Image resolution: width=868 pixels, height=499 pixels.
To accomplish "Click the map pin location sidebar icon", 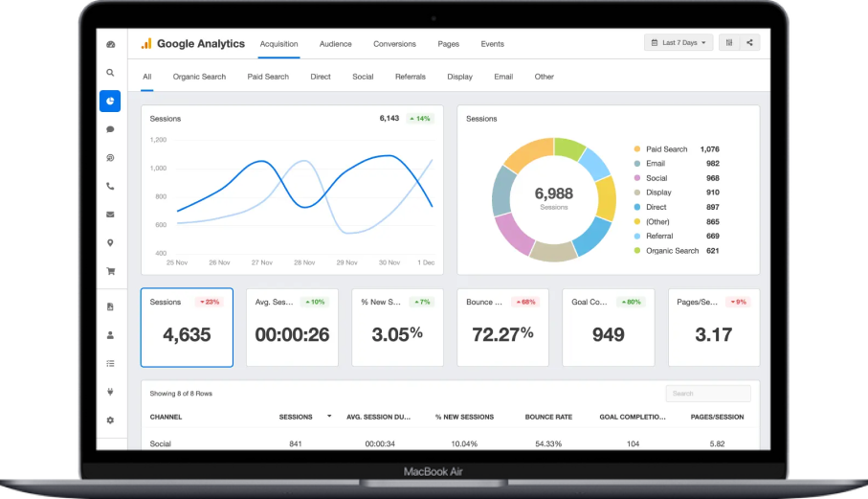I will click(x=110, y=243).
